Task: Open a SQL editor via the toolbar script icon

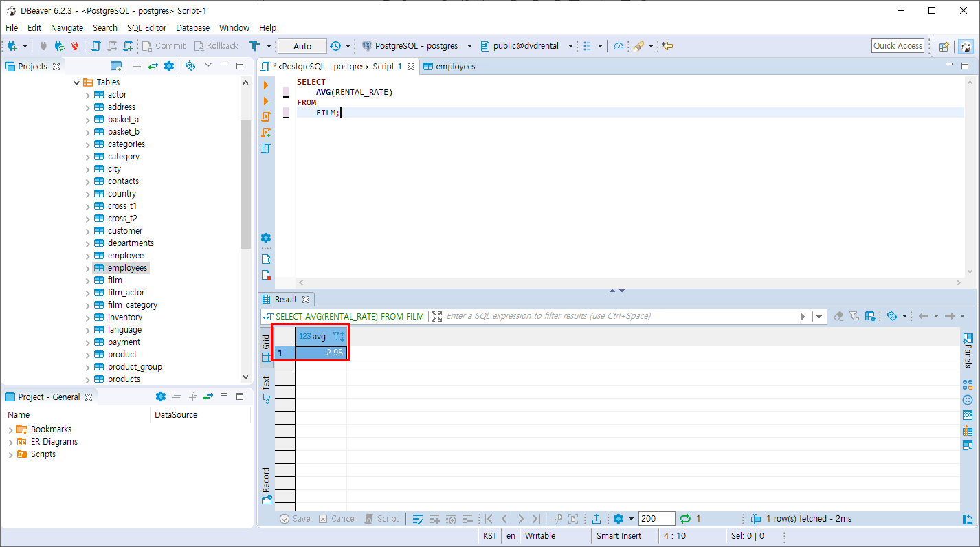Action: [96, 46]
